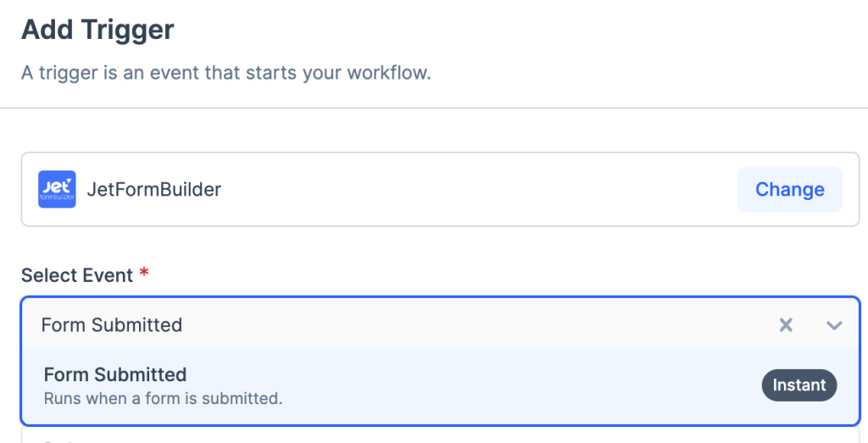Collapse the Select Event dropdown chevron
The image size is (868, 443).
(834, 325)
